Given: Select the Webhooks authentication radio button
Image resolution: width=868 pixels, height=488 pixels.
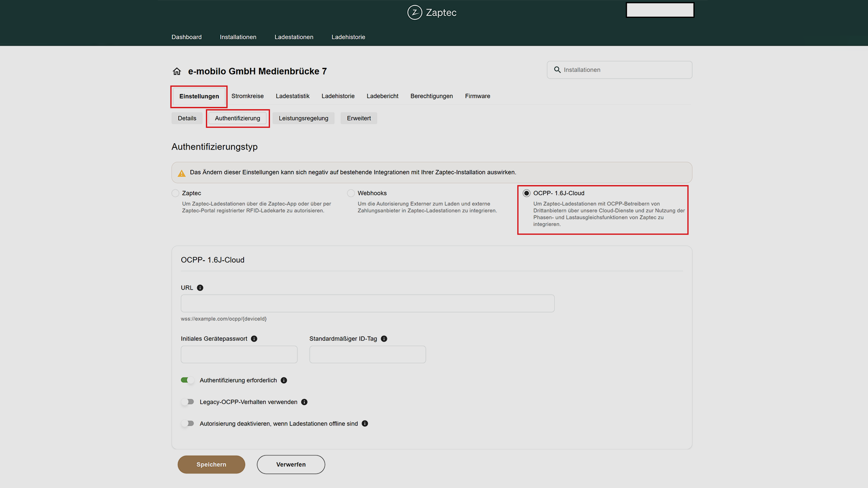Looking at the screenshot, I should click(351, 193).
